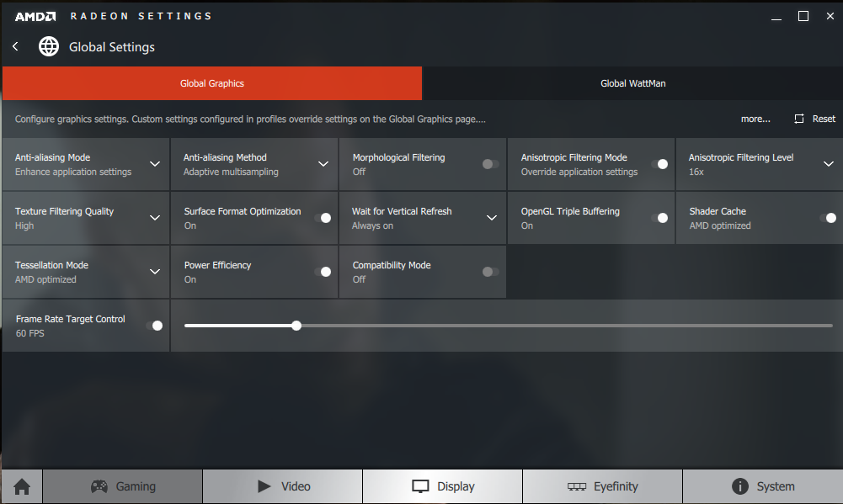This screenshot has width=843, height=504.
Task: Close the Radeon Settings window
Action: pyautogui.click(x=830, y=17)
